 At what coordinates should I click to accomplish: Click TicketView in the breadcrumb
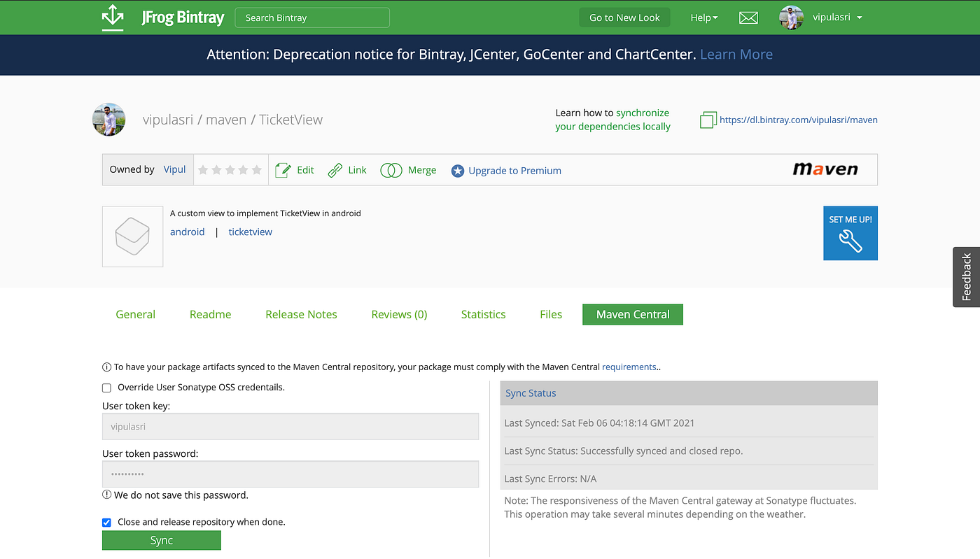pyautogui.click(x=291, y=120)
